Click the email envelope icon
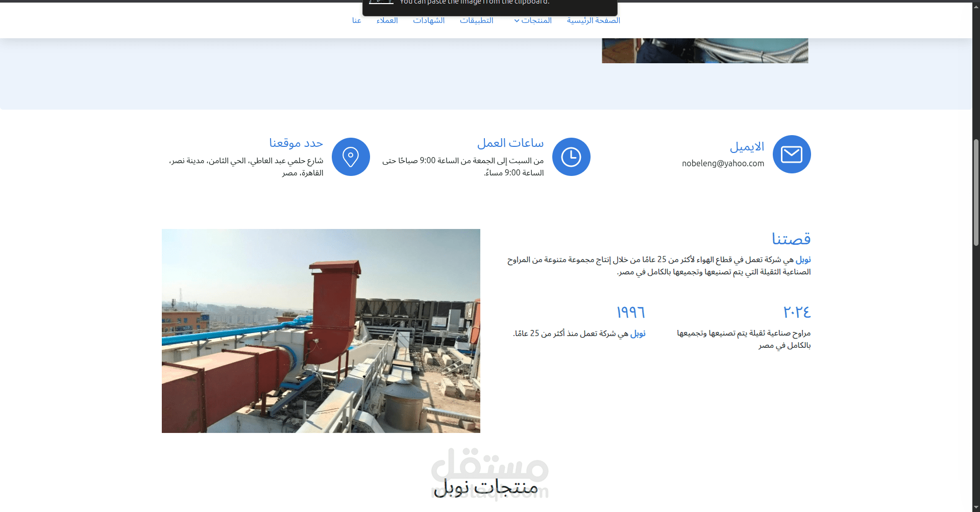This screenshot has width=980, height=512. 792,154
